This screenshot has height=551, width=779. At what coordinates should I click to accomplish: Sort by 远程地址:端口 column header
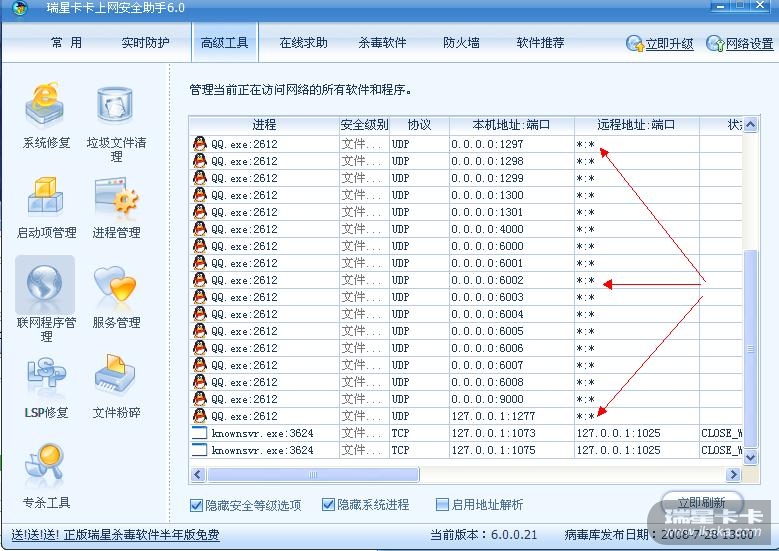(x=637, y=125)
